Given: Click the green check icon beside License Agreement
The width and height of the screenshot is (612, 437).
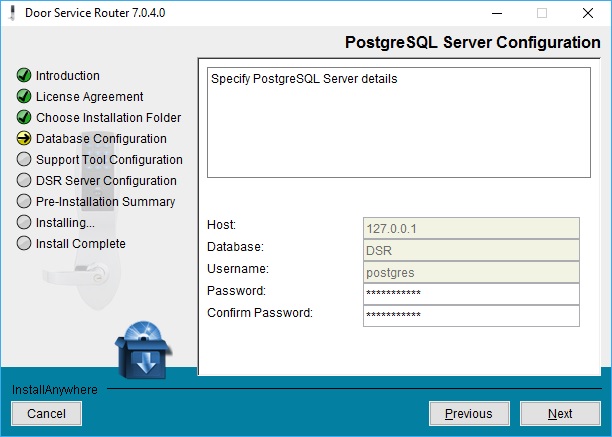Looking at the screenshot, I should 24,96.
